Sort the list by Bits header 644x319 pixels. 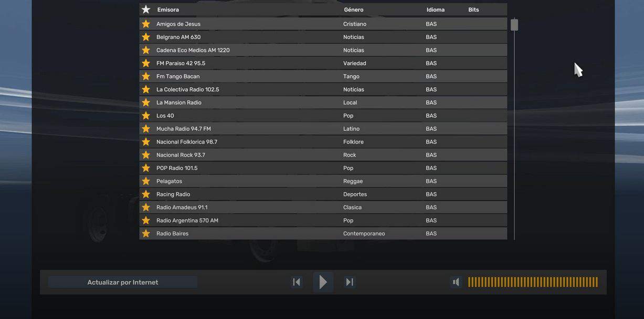coord(473,9)
